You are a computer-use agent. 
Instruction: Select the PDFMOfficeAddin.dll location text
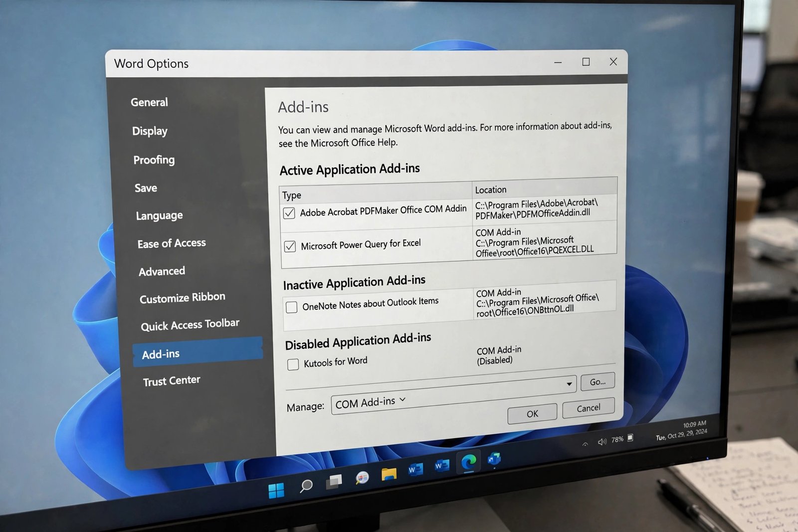536,208
